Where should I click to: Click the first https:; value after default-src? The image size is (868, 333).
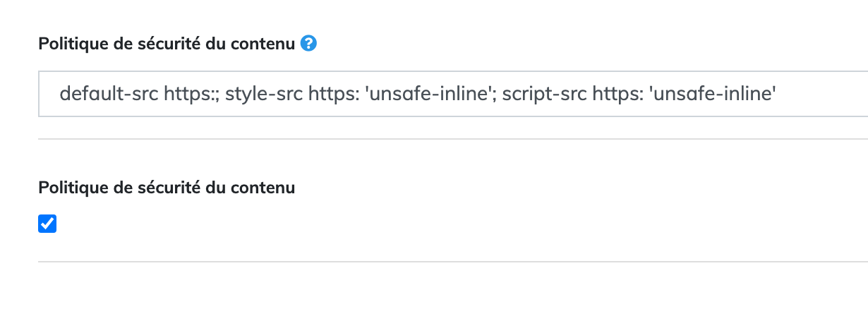point(192,93)
